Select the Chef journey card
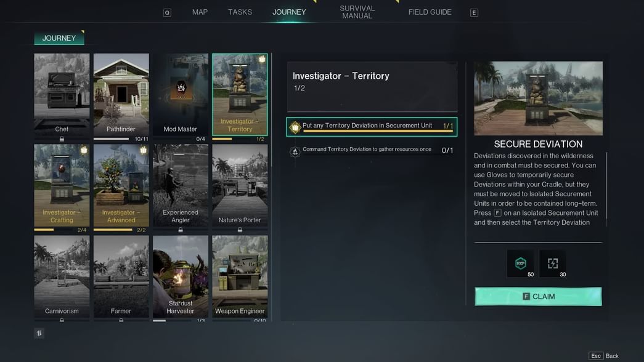The image size is (644, 362). (62, 94)
